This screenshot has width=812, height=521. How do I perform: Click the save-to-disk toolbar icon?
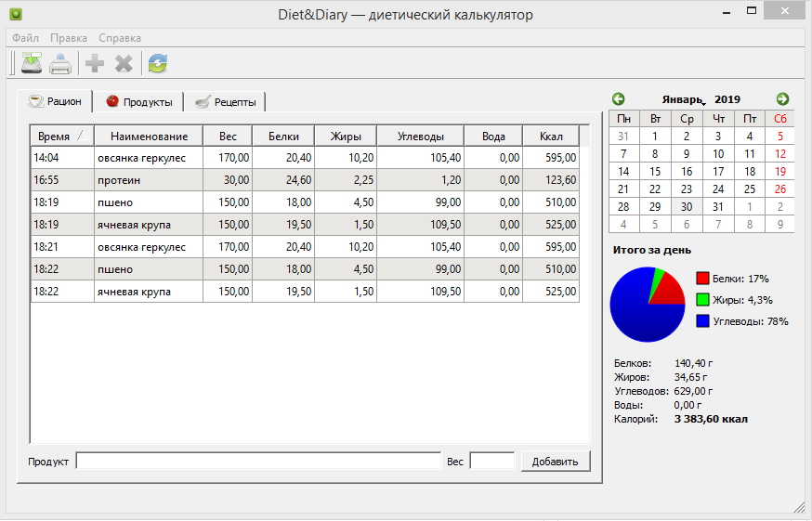coord(32,63)
